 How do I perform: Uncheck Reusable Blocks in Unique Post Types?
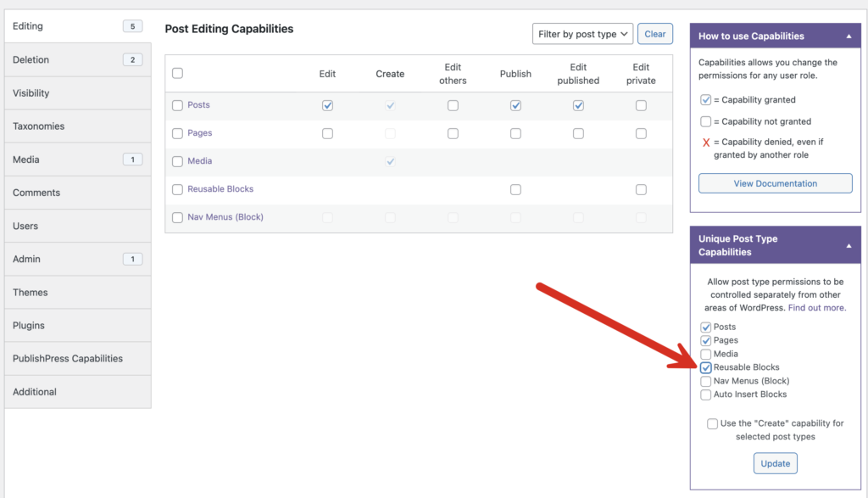tap(706, 367)
